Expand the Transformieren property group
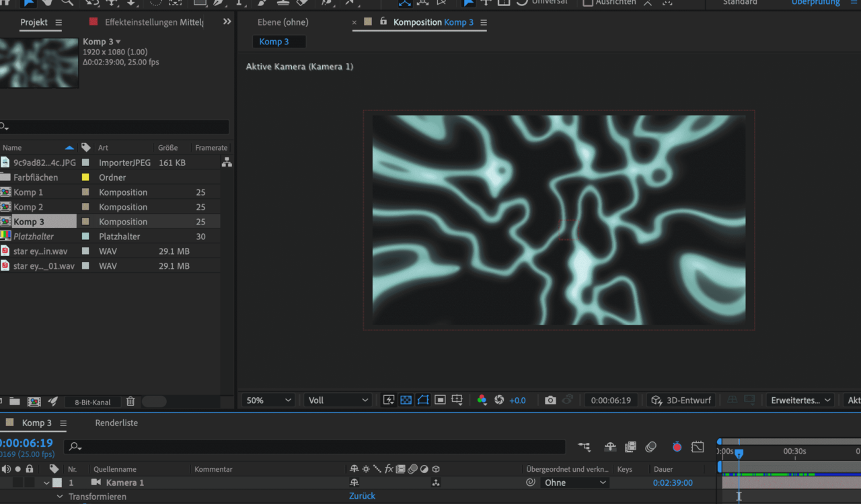This screenshot has height=504, width=861. [60, 497]
